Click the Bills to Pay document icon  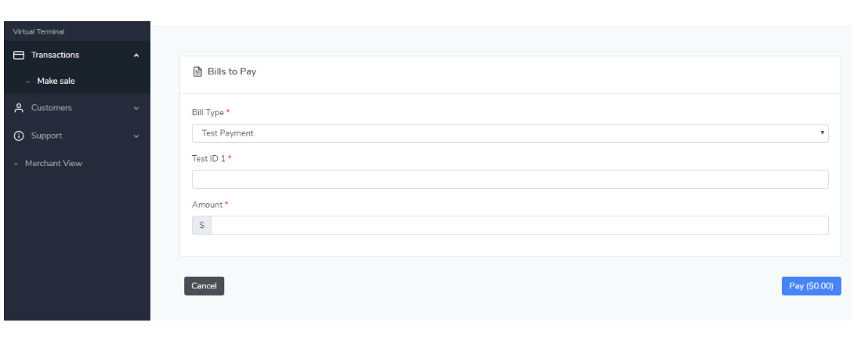197,72
